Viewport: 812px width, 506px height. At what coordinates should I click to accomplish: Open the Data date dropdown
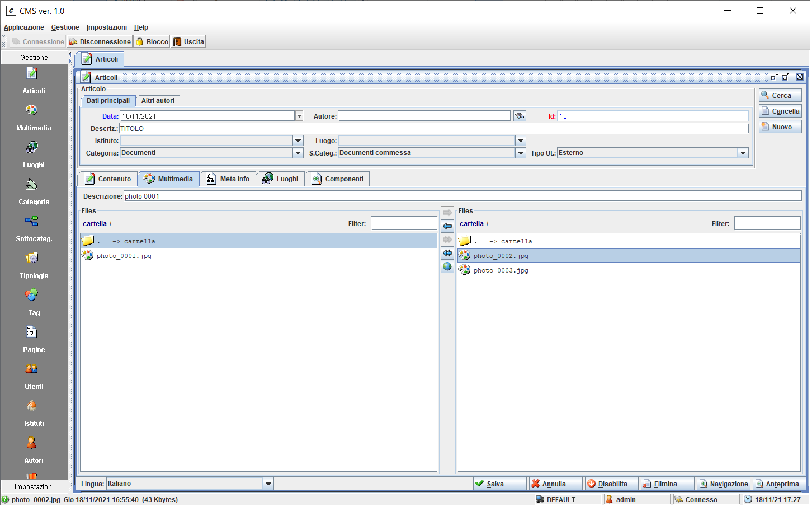click(299, 116)
